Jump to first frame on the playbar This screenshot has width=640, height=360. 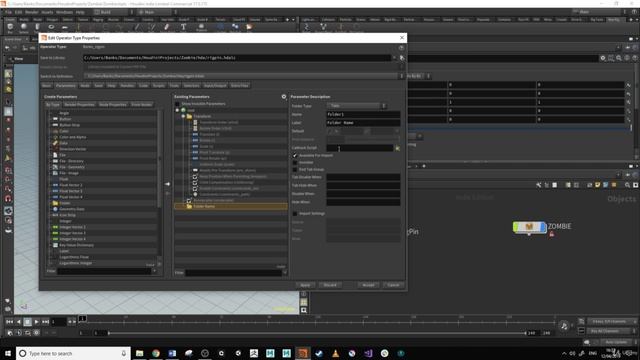9,322
